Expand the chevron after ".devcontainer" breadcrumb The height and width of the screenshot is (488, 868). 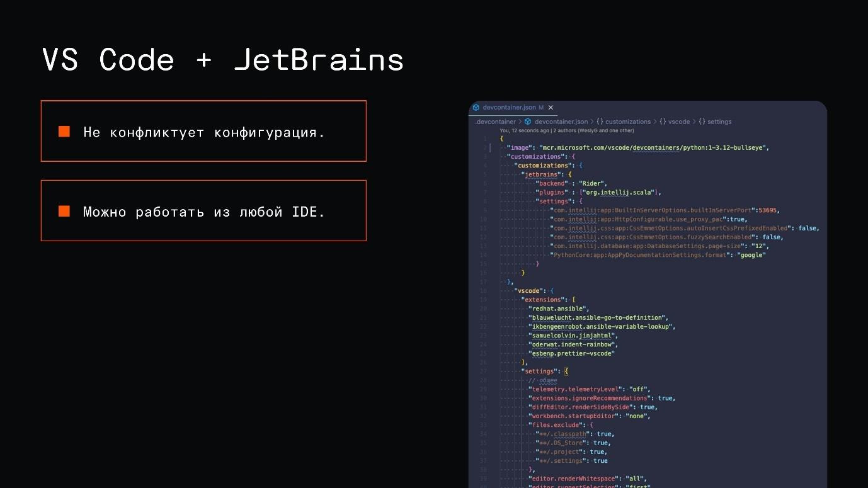[x=520, y=122]
